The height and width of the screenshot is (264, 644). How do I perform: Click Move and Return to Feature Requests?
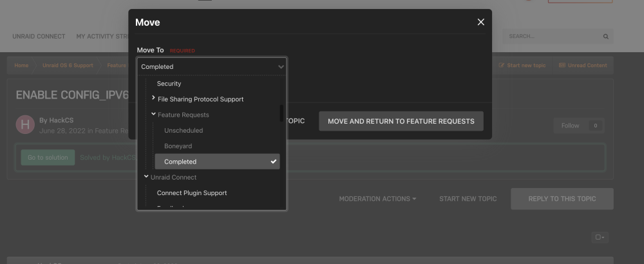coord(401,121)
